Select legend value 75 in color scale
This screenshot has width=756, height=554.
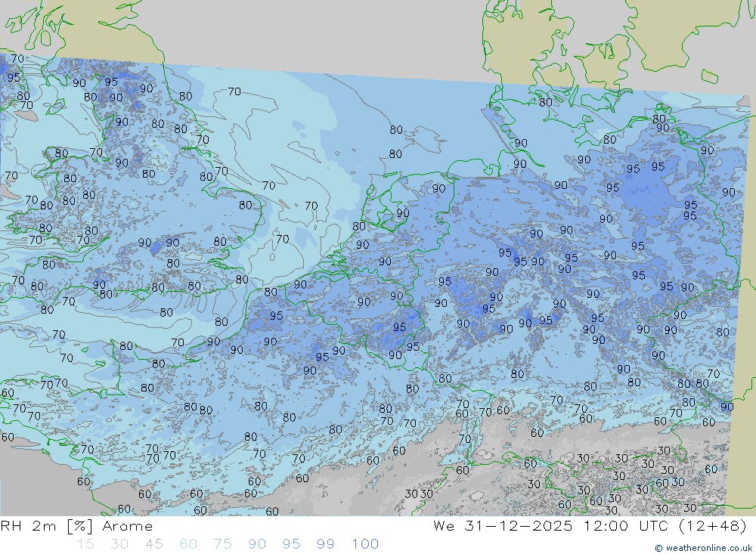[223, 544]
